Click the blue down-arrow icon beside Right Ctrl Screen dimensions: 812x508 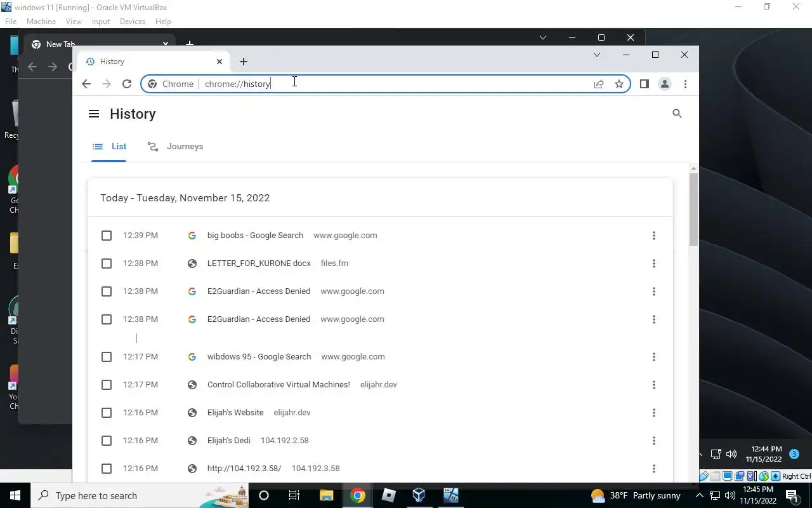775,476
